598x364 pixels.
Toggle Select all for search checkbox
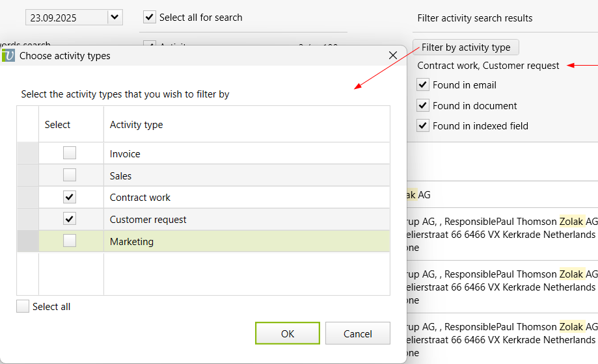(150, 18)
